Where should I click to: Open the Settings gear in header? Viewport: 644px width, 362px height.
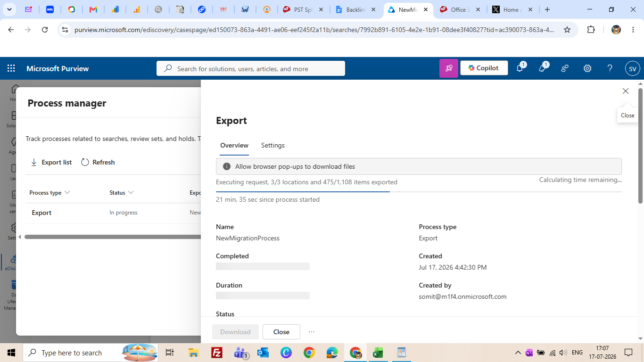point(587,68)
